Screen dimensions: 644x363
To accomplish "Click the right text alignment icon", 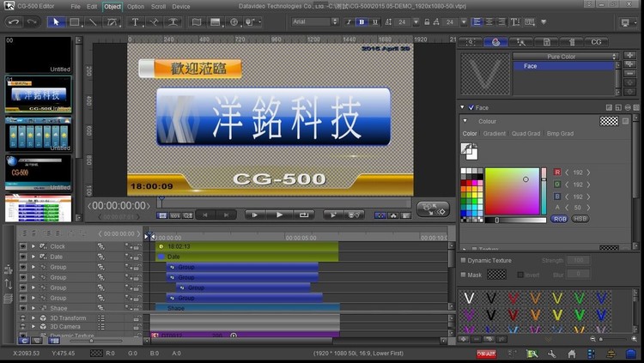I will coord(501,21).
